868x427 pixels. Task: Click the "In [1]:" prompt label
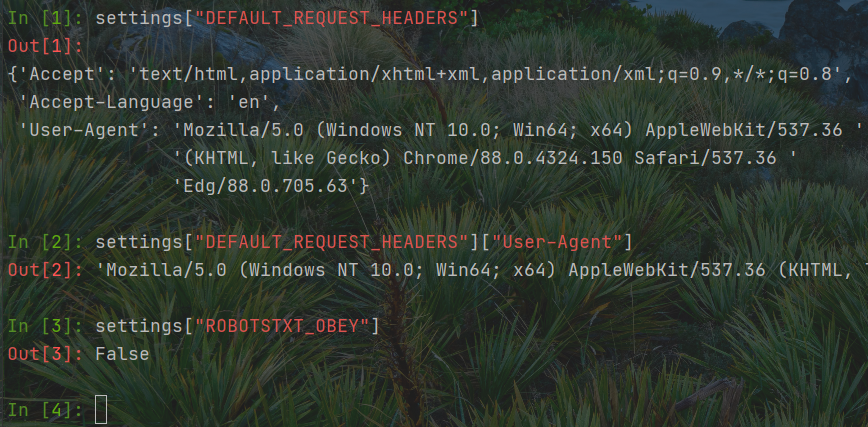tap(45, 18)
